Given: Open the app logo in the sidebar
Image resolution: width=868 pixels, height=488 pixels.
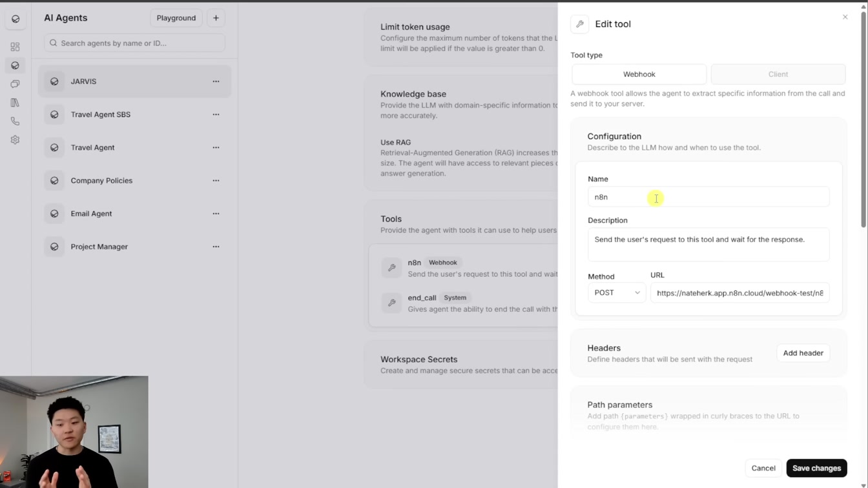Looking at the screenshot, I should tap(15, 19).
